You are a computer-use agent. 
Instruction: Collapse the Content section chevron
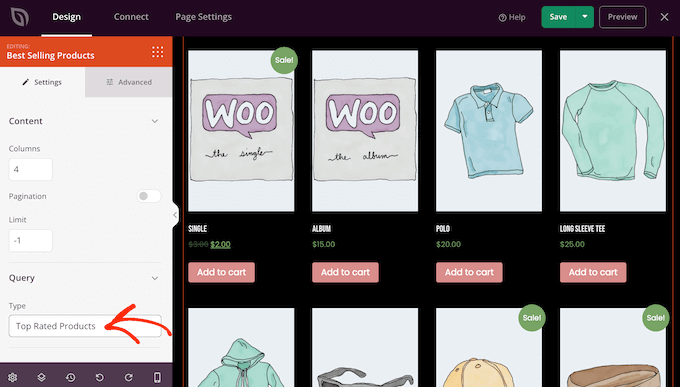click(155, 121)
